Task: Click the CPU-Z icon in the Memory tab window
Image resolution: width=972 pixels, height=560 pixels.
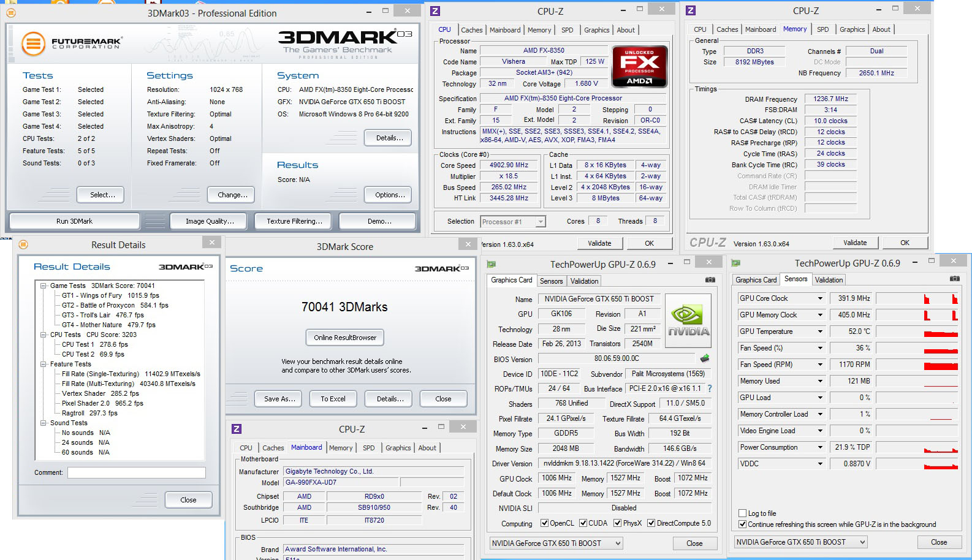Action: pos(691,10)
